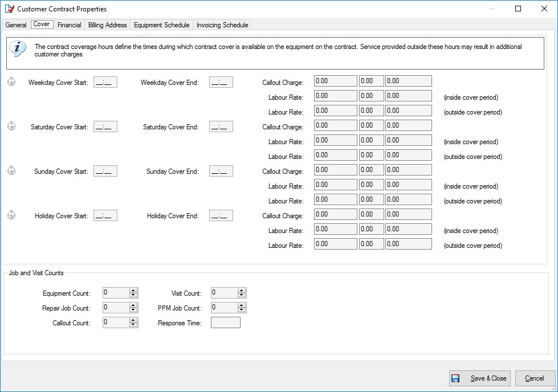Image resolution: width=558 pixels, height=392 pixels.
Task: Click the first Weekday Callout Charge field
Action: [336, 81]
